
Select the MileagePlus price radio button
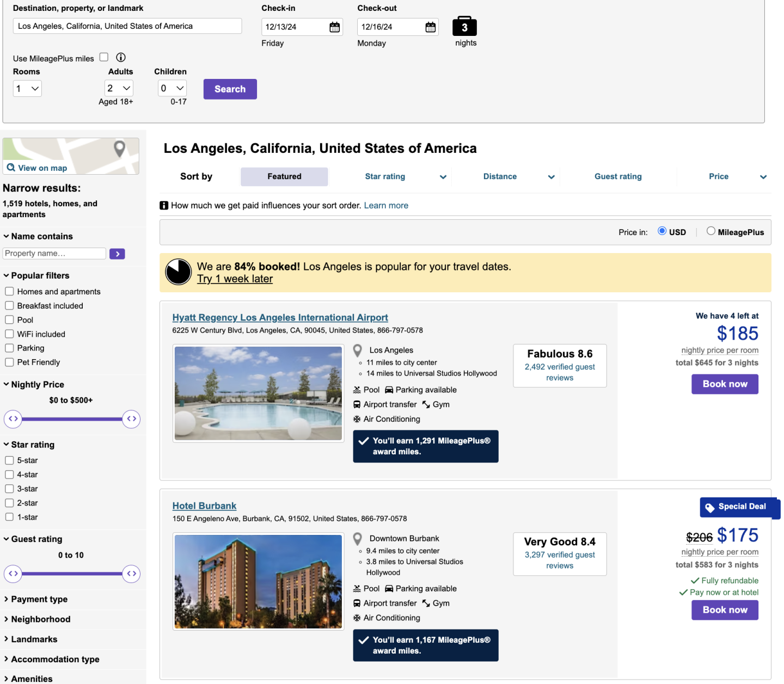pos(710,231)
